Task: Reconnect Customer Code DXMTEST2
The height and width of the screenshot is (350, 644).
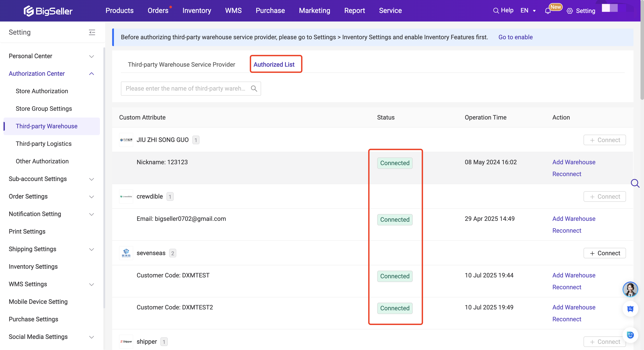Action: (567, 319)
